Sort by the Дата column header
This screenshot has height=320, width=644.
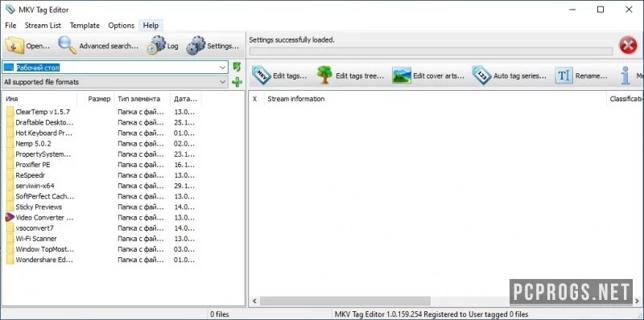pos(186,99)
